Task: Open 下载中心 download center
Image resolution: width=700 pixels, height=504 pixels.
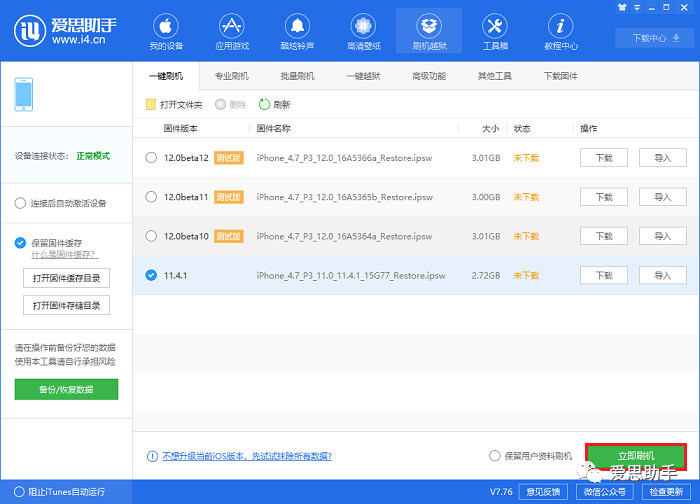Action: 656,38
